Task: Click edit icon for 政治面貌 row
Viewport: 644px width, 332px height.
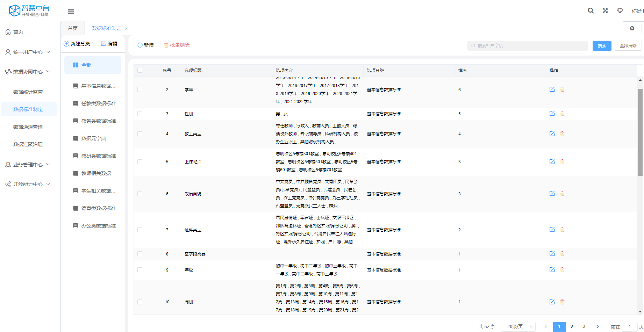Action: pyautogui.click(x=552, y=194)
